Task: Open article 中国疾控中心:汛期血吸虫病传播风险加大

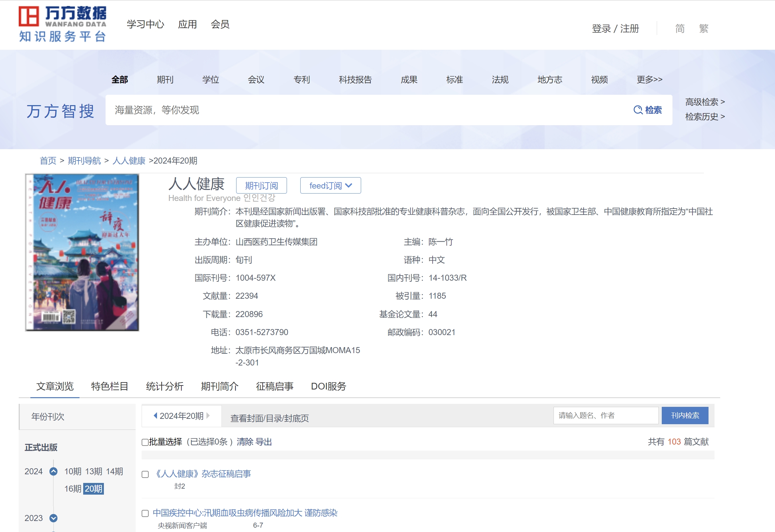Action: tap(245, 513)
